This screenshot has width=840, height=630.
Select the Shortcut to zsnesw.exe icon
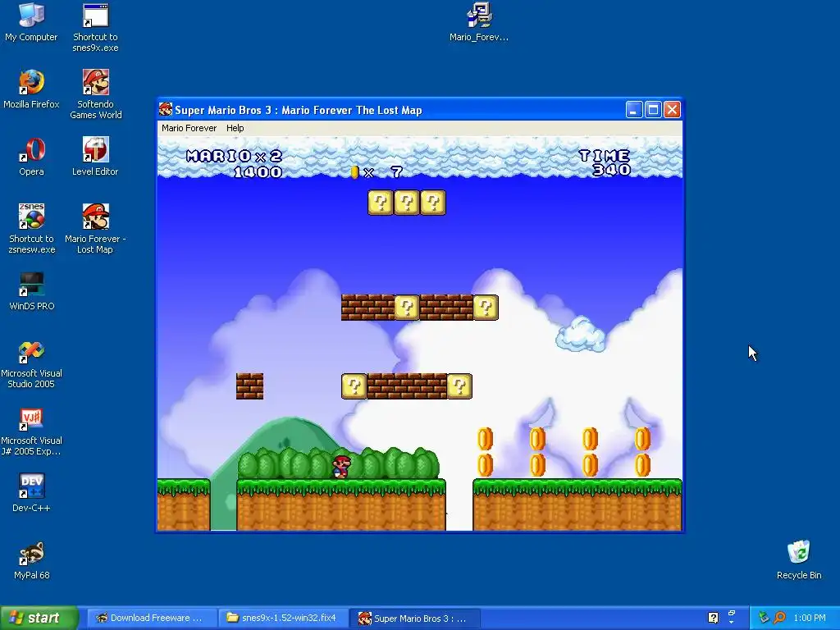click(31, 229)
